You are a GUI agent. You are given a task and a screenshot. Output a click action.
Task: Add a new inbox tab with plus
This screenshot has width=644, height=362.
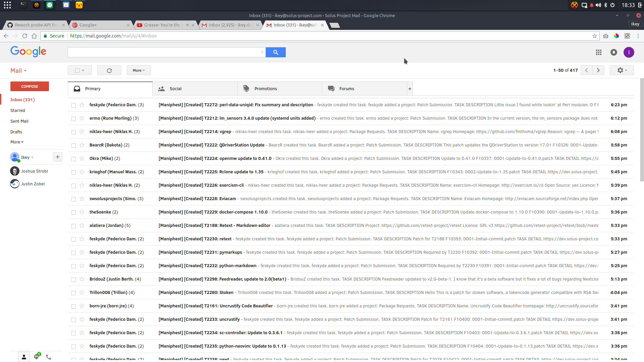click(x=410, y=89)
